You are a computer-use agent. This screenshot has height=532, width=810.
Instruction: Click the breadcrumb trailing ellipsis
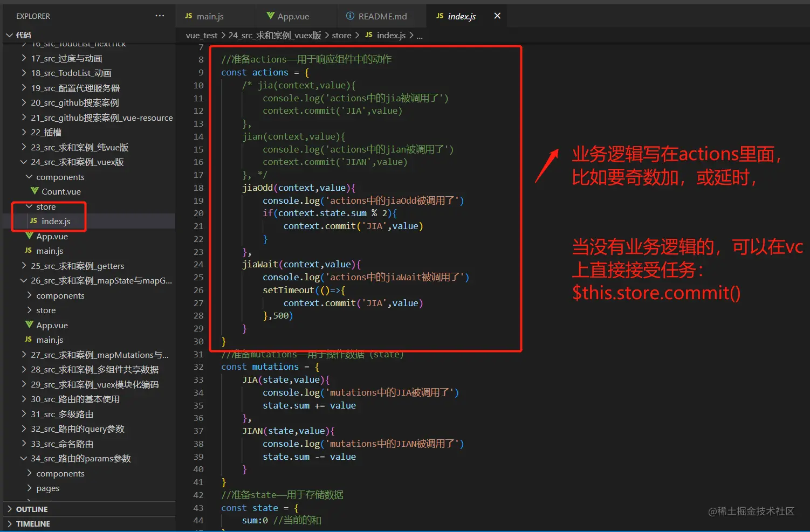click(x=420, y=36)
